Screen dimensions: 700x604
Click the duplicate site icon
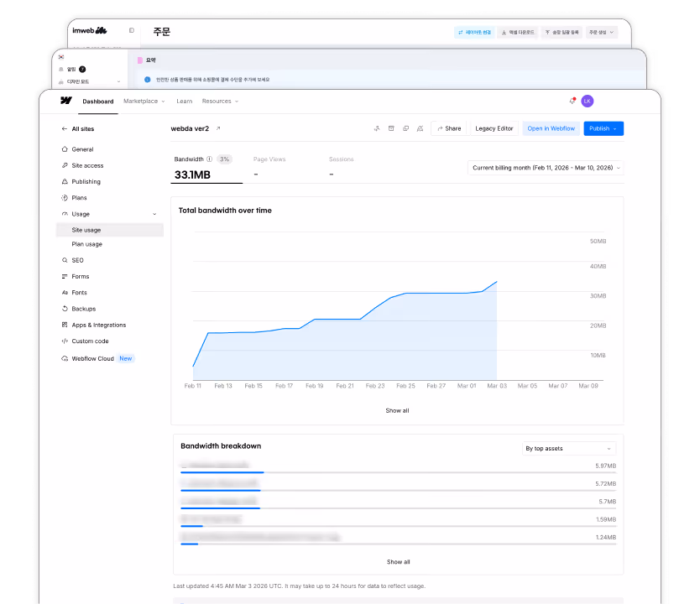click(405, 128)
